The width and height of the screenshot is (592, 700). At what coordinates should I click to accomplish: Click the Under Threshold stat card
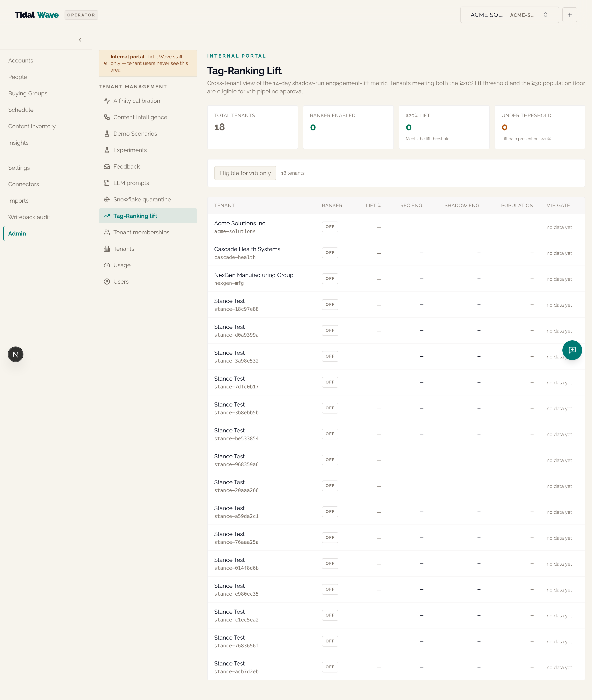coord(540,127)
